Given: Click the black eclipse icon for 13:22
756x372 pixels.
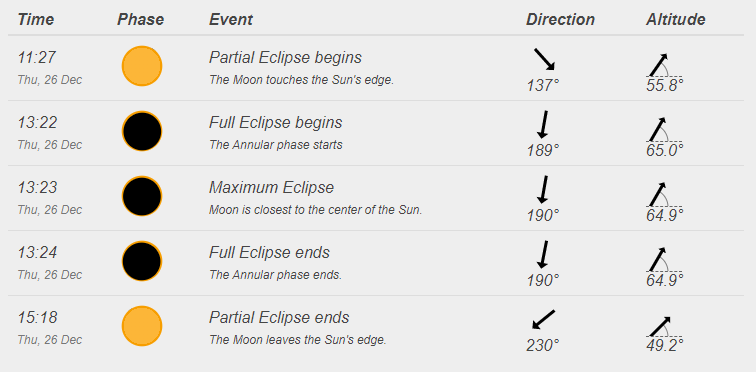Looking at the screenshot, I should 142,131.
